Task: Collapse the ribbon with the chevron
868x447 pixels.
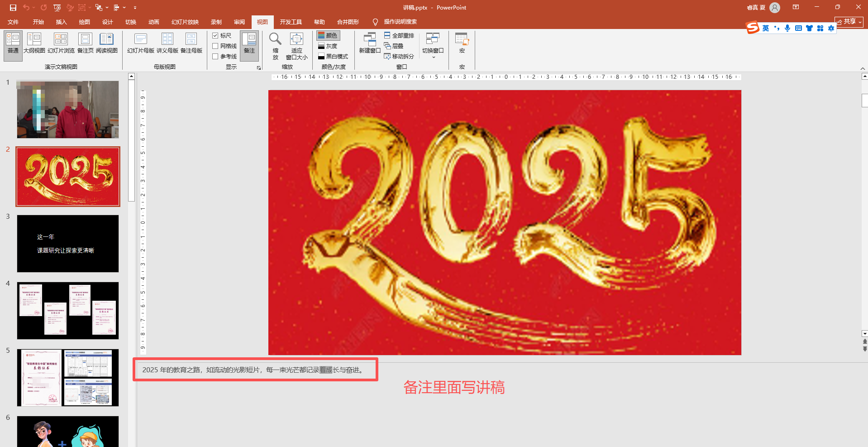Action: (x=863, y=68)
